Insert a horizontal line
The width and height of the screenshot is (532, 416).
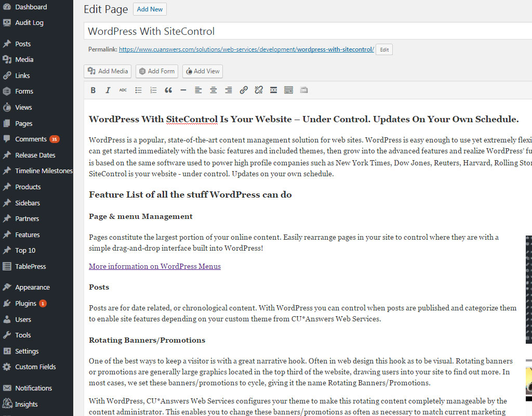(183, 90)
